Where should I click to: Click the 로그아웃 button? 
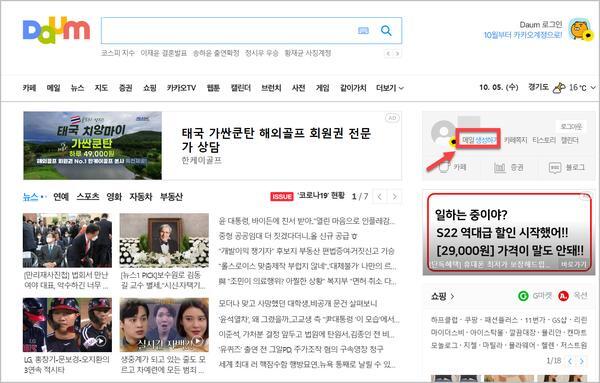click(571, 126)
